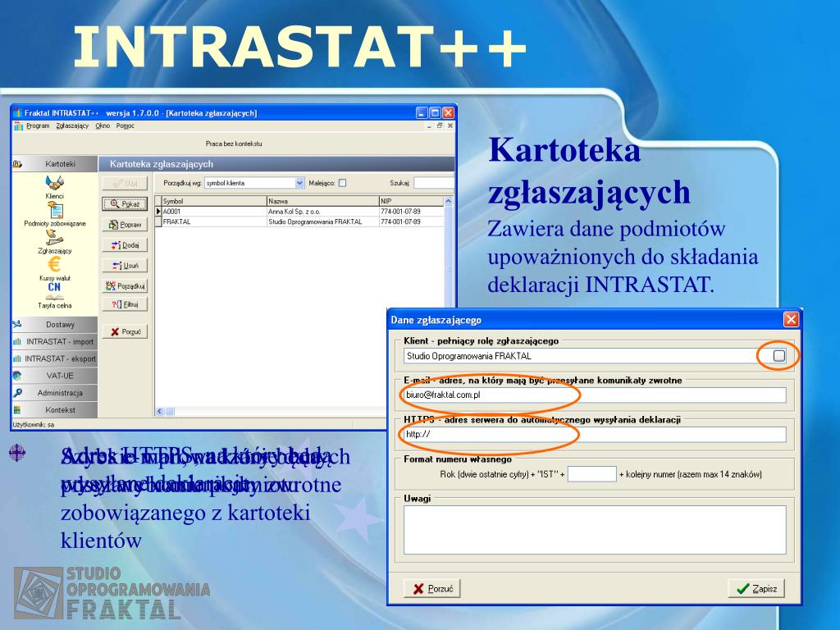The image size is (840, 630).
Task: Open the Taryfa celna CN icon
Action: click(x=54, y=291)
